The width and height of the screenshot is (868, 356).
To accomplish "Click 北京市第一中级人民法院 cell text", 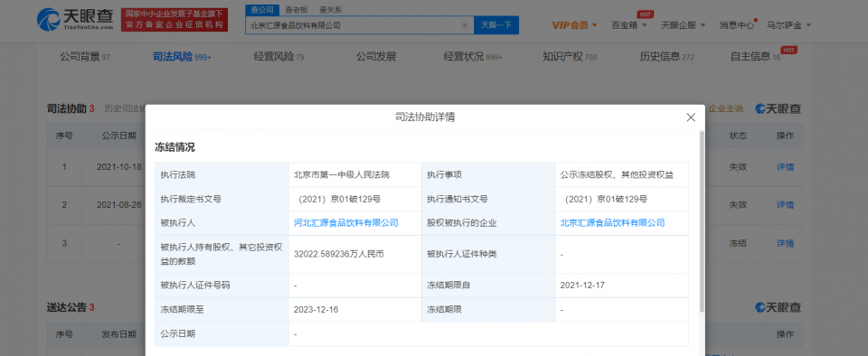I will 342,174.
